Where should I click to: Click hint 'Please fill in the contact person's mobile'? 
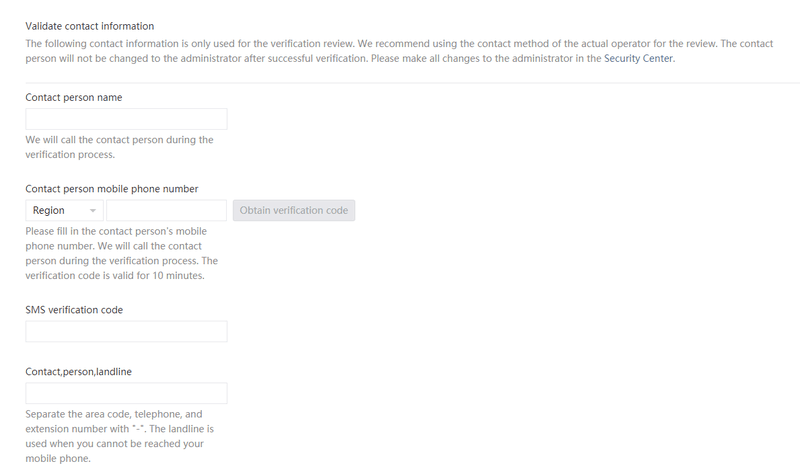pos(116,231)
